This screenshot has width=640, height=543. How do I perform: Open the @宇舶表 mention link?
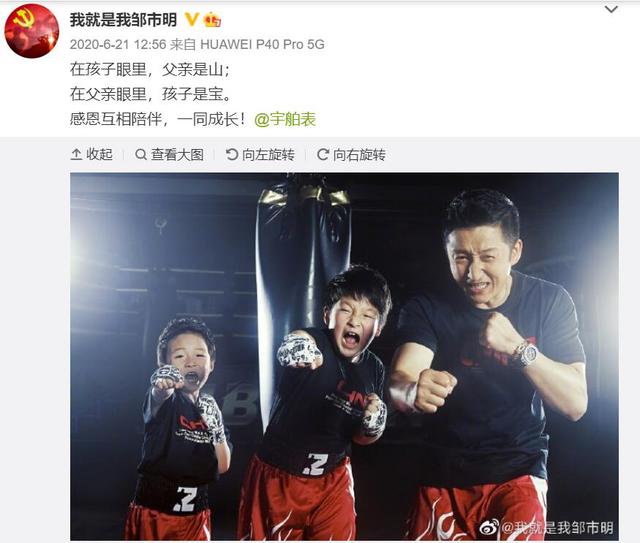(285, 119)
